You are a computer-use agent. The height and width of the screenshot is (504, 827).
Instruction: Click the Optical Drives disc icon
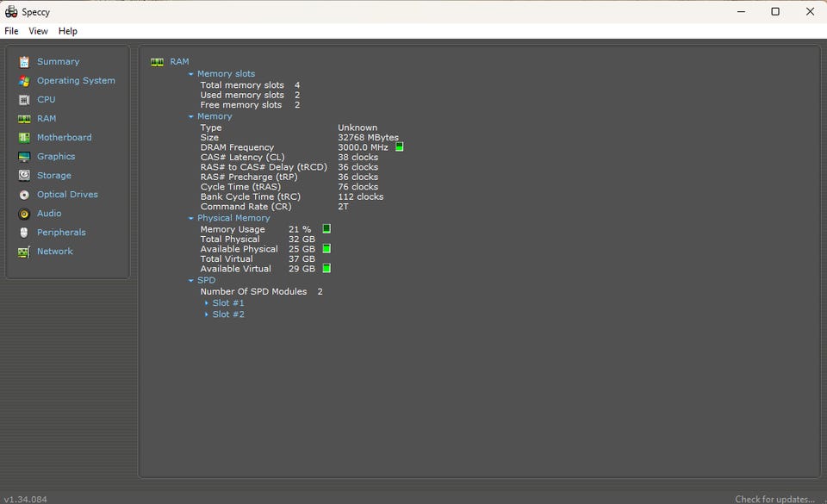pyautogui.click(x=24, y=195)
